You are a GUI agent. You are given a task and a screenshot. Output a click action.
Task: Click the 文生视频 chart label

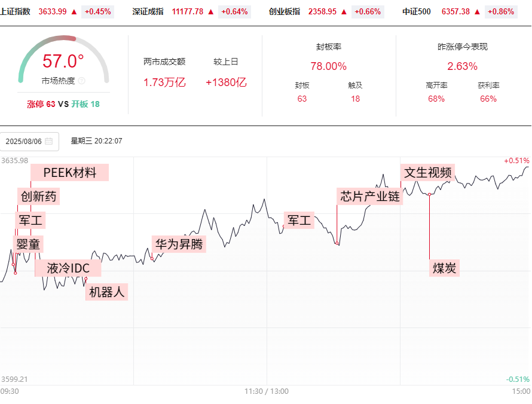click(427, 173)
